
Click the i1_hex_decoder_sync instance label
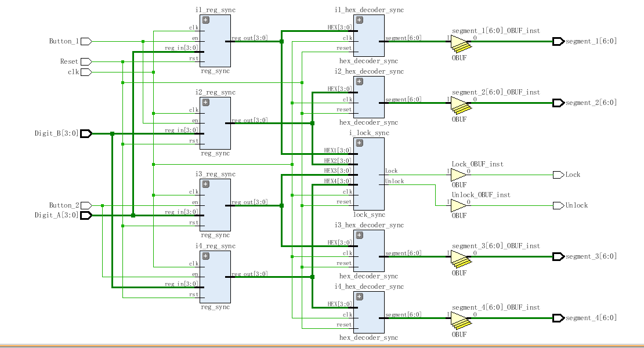369,10
